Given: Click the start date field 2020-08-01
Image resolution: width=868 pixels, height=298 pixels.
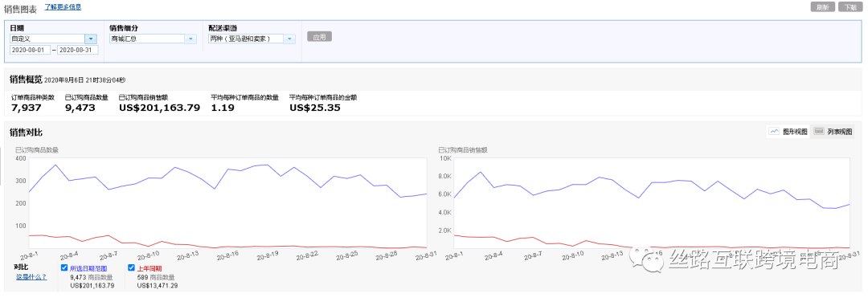Looking at the screenshot, I should click(30, 50).
